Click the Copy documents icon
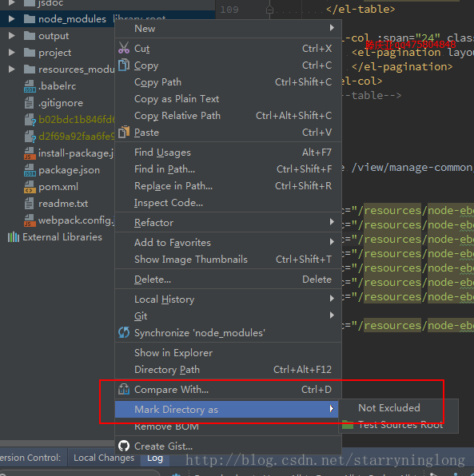The height and width of the screenshot is (476, 474). [x=124, y=65]
